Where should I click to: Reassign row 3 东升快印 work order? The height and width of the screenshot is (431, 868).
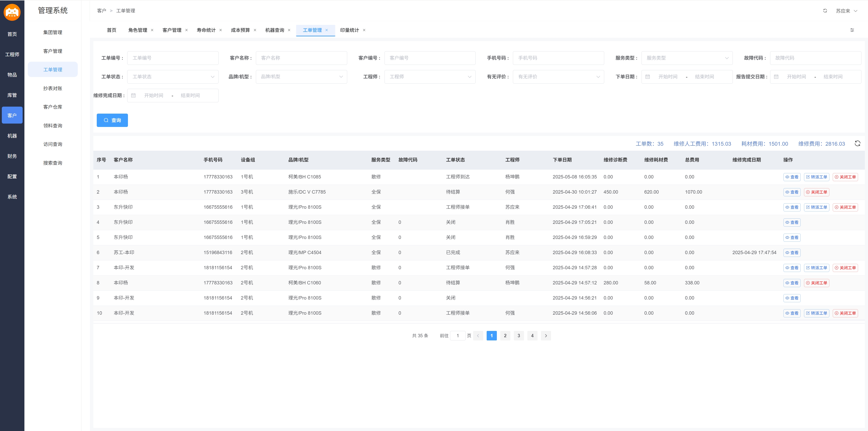[x=817, y=207]
